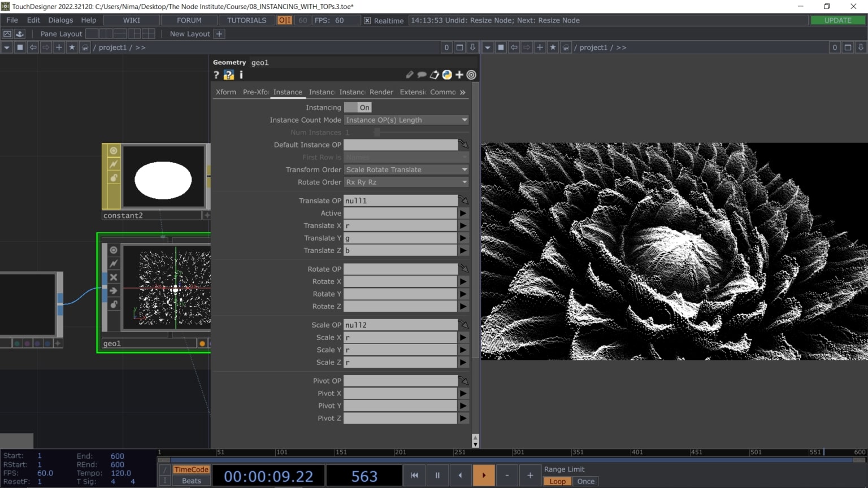Open the Dialogs menu

(x=60, y=20)
